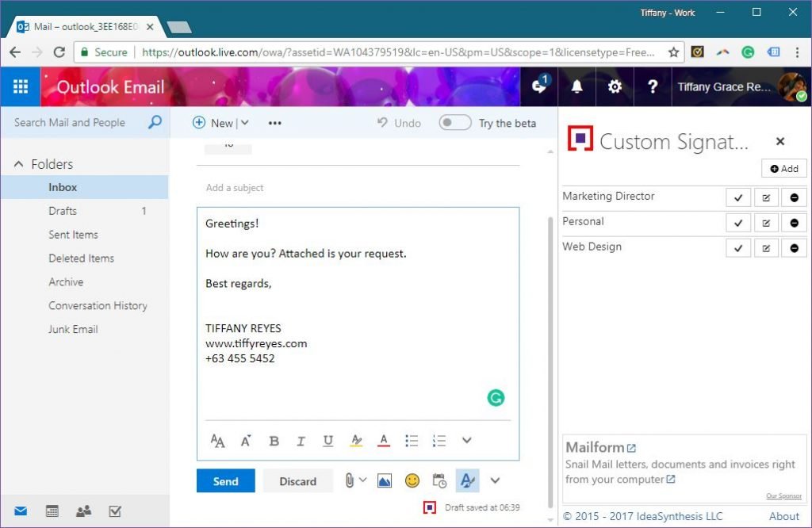The image size is (812, 528).
Task: Open the Drafts folder
Action: tap(63, 211)
